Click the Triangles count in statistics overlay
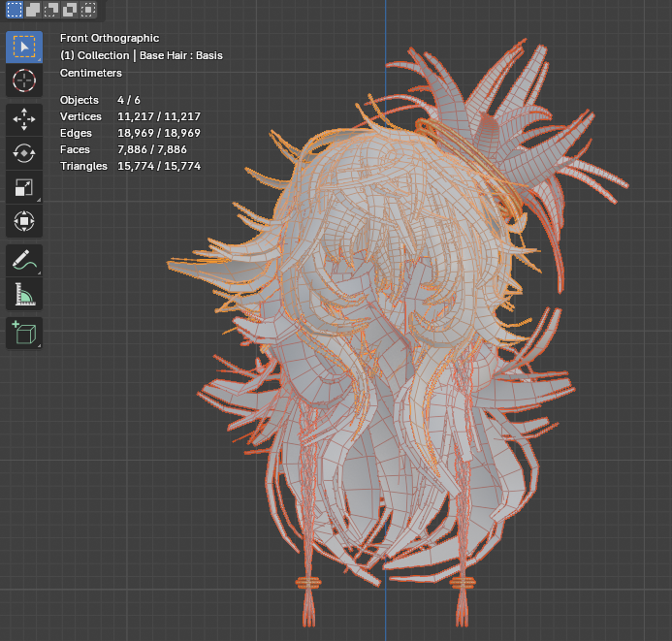Image resolution: width=672 pixels, height=641 pixels. pos(158,166)
